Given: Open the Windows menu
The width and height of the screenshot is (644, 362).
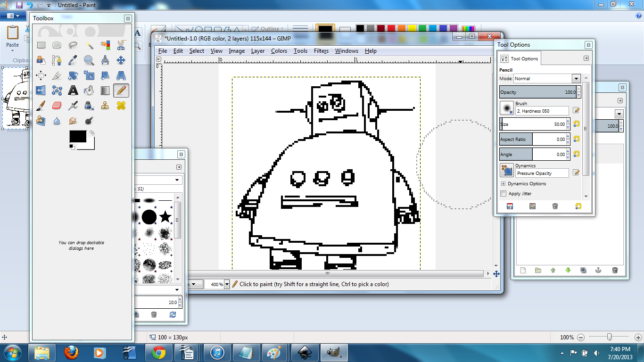Looking at the screenshot, I should (347, 51).
